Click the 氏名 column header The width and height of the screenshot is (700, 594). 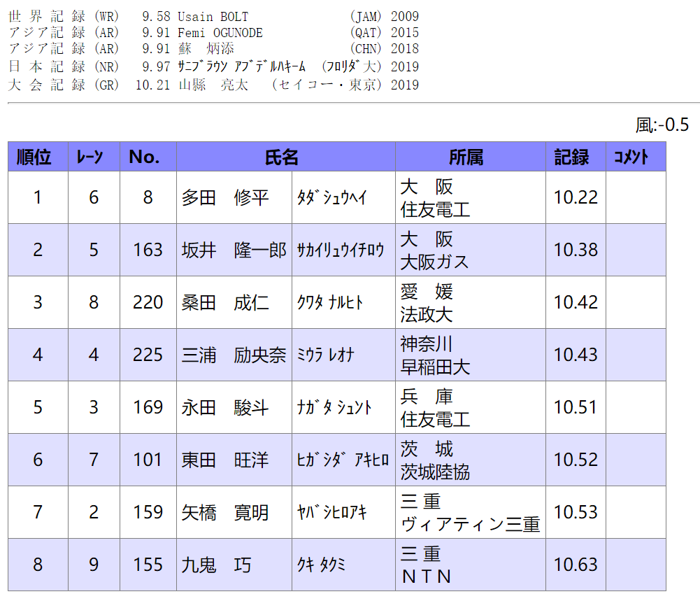(285, 157)
